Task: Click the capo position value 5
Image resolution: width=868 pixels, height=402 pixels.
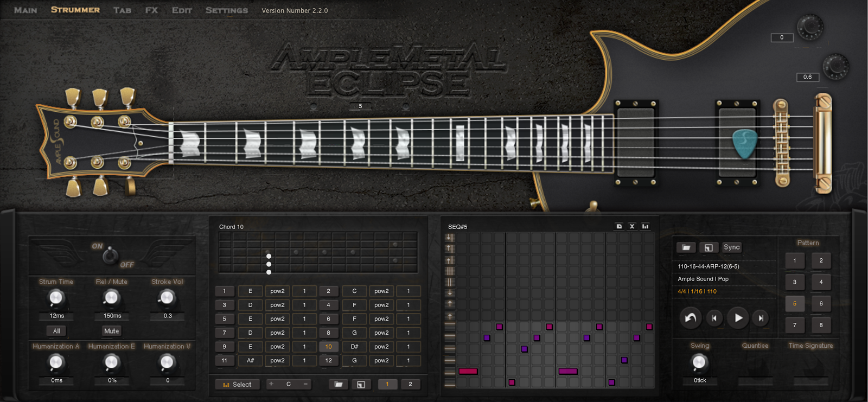Action: 360,106
